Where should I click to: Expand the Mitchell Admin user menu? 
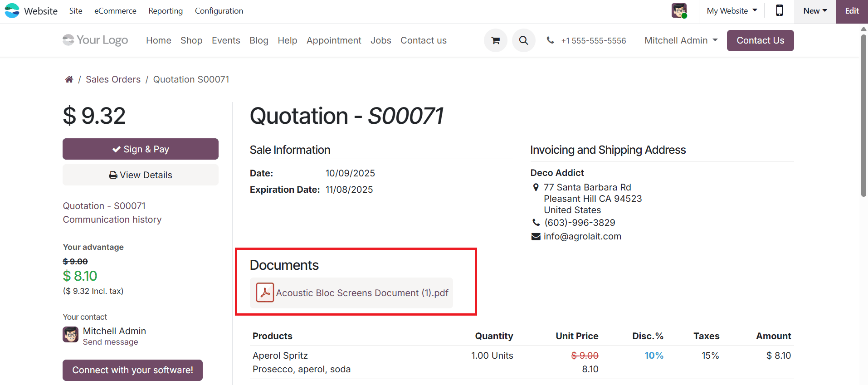681,40
